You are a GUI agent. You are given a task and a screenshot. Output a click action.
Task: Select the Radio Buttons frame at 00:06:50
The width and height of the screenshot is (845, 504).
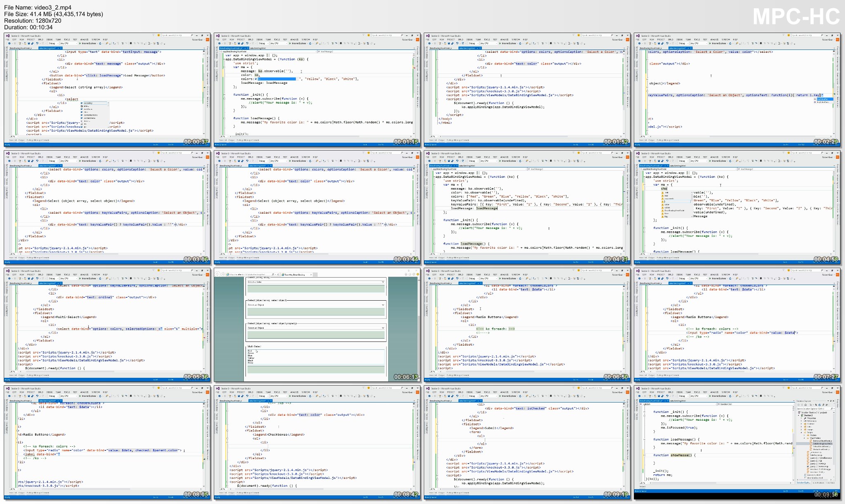coord(527,325)
